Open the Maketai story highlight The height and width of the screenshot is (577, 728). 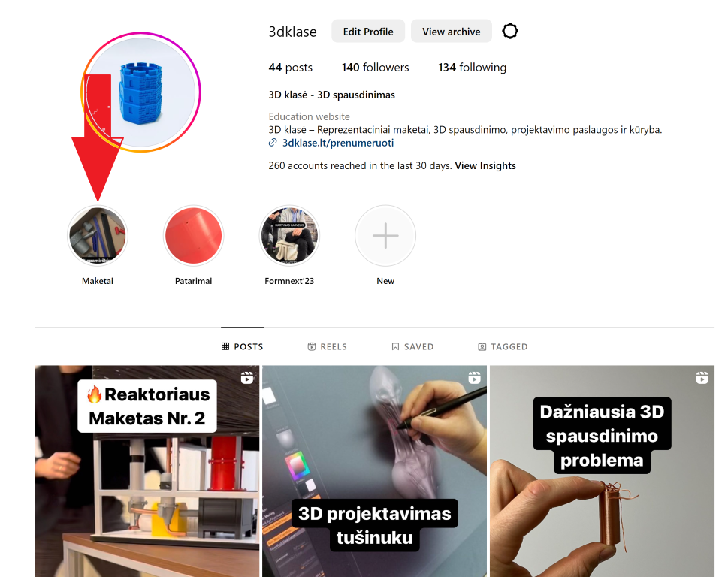(x=98, y=236)
